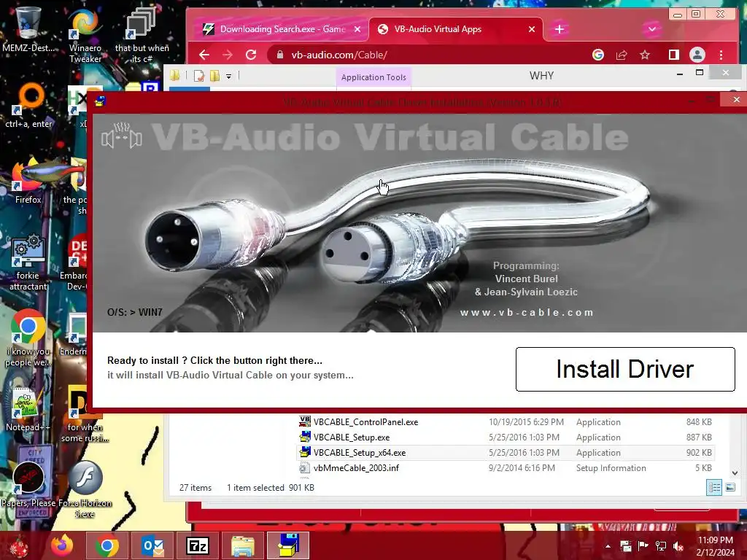Toggle the browser side panel
The image size is (747, 560).
click(x=673, y=55)
